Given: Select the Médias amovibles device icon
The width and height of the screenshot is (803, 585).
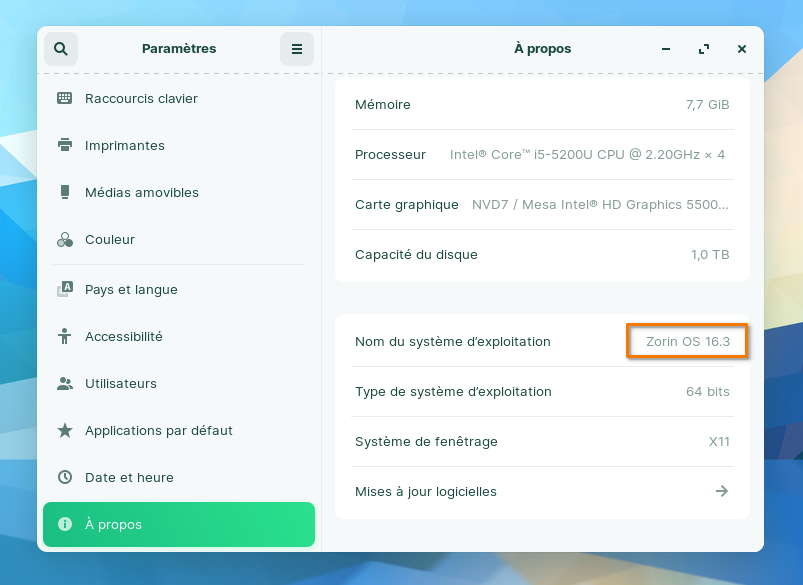Looking at the screenshot, I should coord(65,193).
